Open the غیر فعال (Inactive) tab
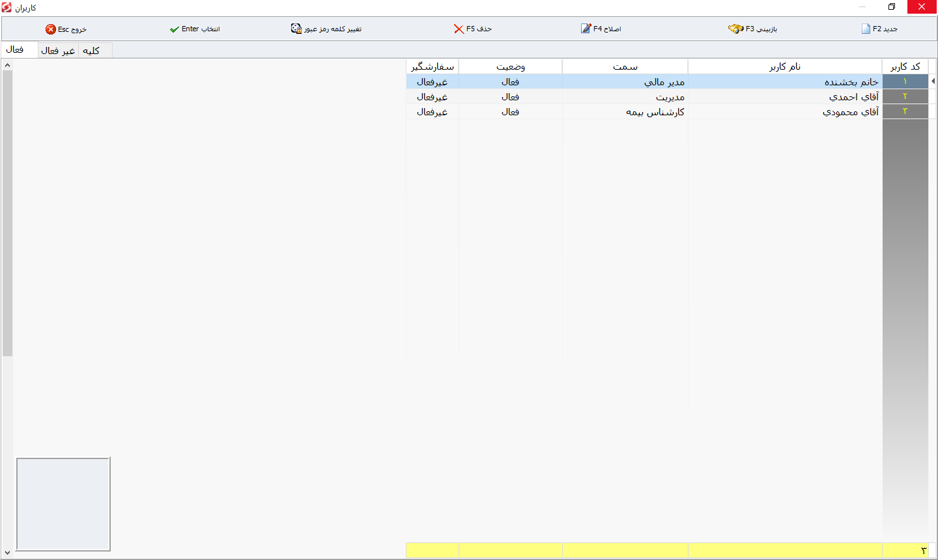 pyautogui.click(x=58, y=51)
